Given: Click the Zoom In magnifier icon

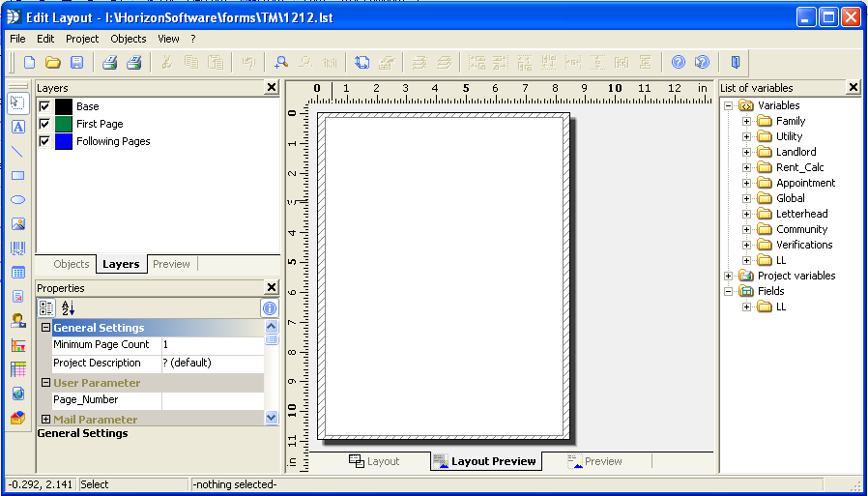Looking at the screenshot, I should [281, 63].
